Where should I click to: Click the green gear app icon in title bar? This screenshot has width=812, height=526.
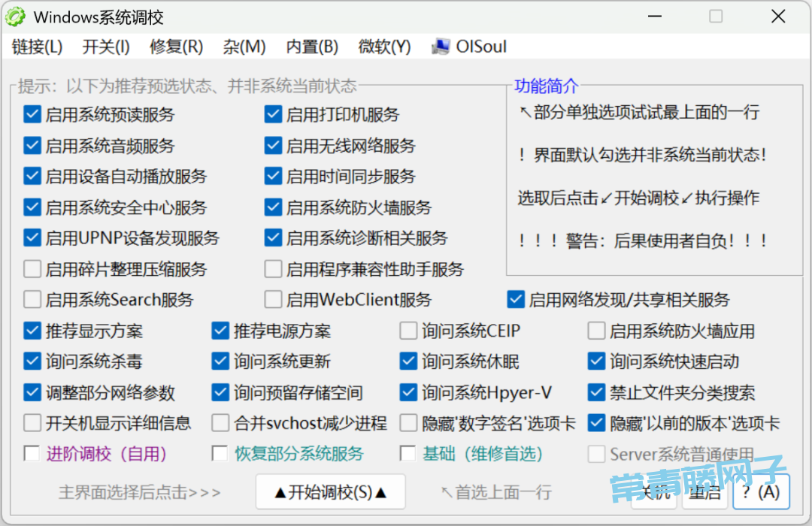(x=16, y=17)
